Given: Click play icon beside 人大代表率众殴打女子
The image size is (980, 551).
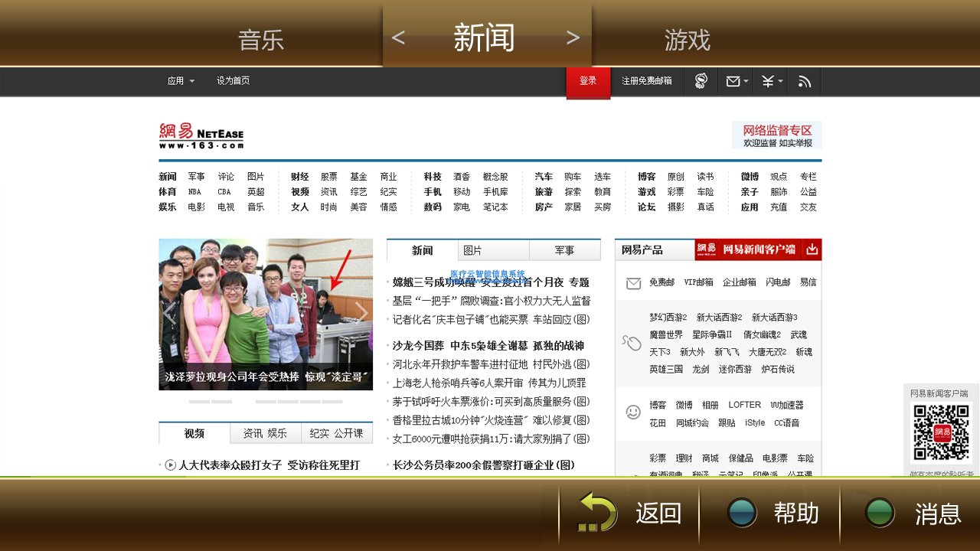Looking at the screenshot, I should (x=170, y=465).
